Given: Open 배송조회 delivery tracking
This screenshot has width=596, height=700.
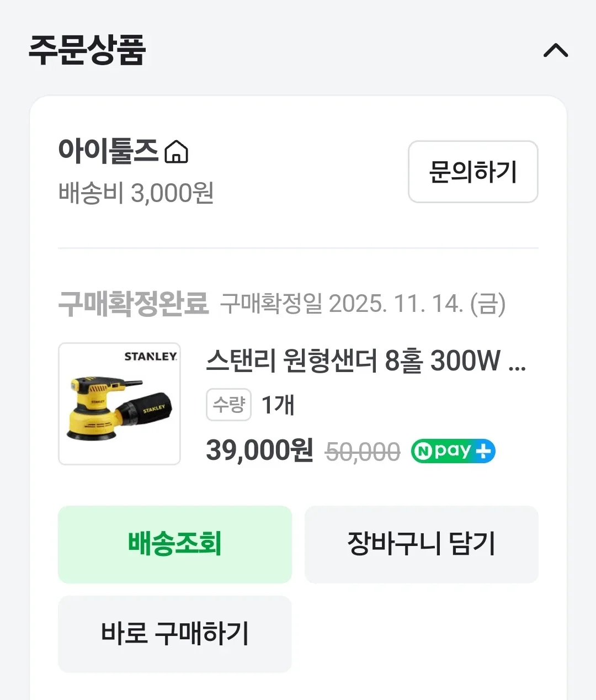Looking at the screenshot, I should pyautogui.click(x=174, y=544).
